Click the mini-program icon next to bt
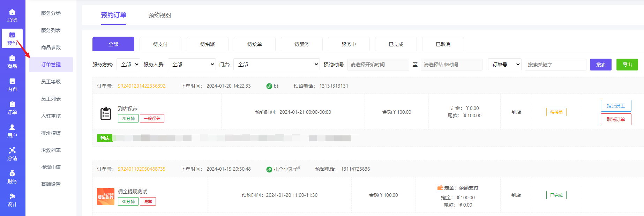The width and height of the screenshot is (644, 216). coord(269,86)
